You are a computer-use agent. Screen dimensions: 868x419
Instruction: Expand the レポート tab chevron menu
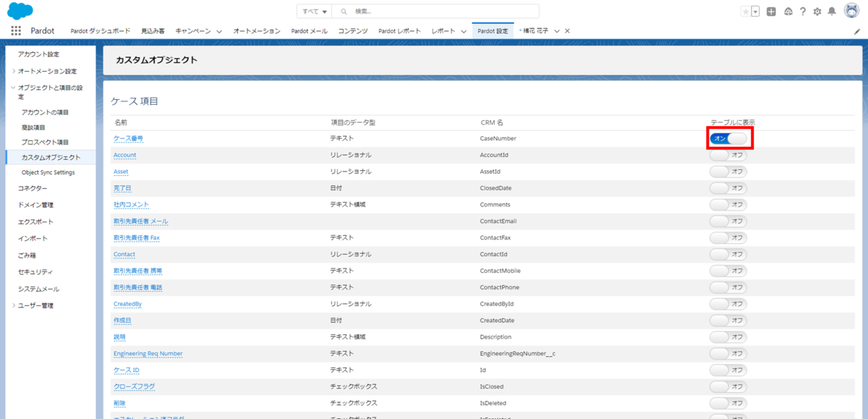pyautogui.click(x=464, y=31)
